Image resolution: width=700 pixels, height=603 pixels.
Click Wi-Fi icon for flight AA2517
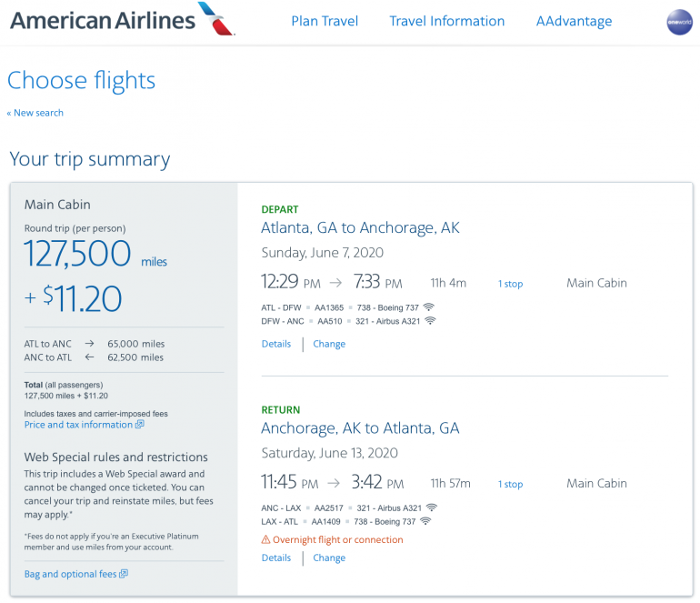(x=430, y=508)
